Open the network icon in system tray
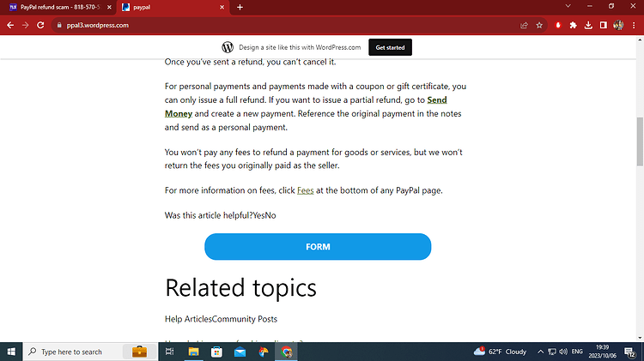644x361 pixels. tap(552, 352)
